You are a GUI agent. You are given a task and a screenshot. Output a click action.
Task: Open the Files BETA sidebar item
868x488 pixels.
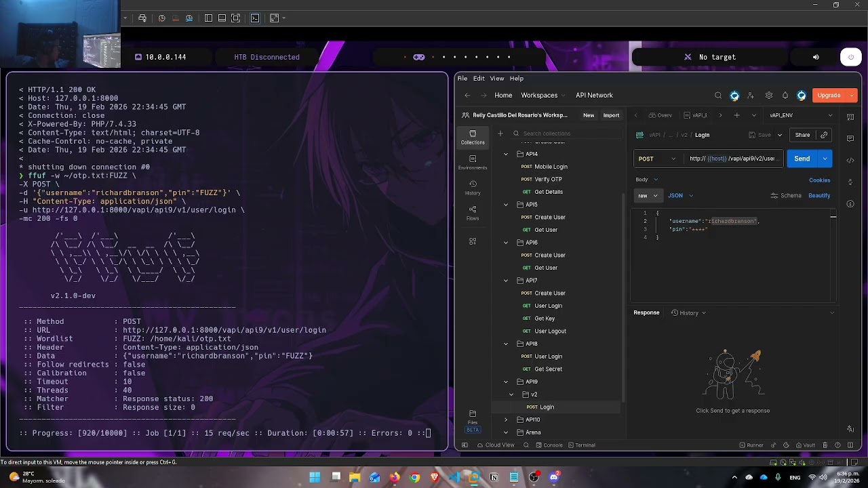tap(473, 421)
